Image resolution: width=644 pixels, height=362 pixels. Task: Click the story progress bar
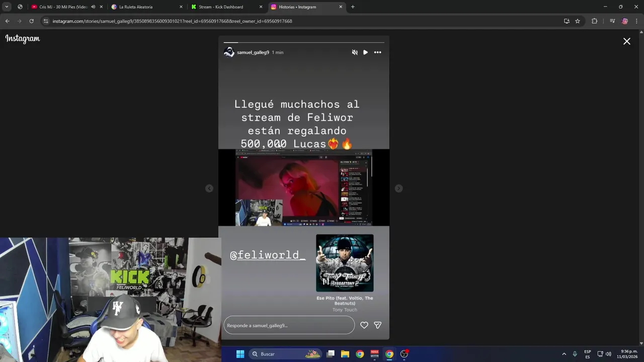(x=304, y=43)
